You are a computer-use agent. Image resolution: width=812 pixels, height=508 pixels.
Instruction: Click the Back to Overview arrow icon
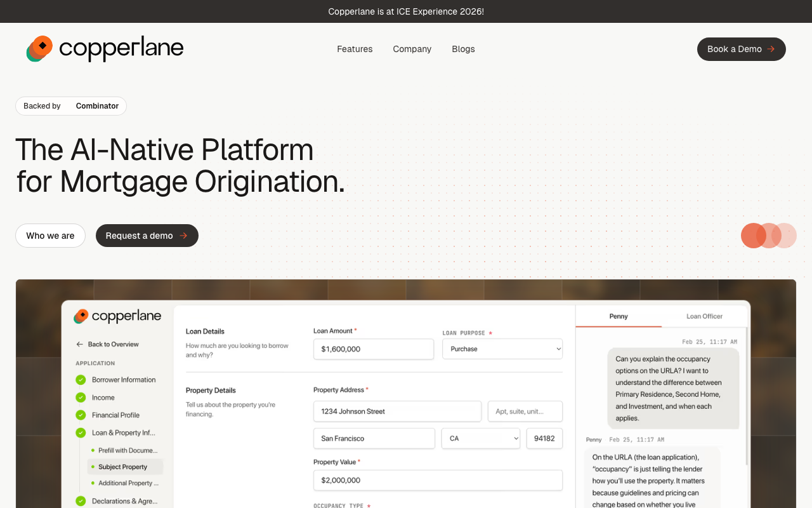pyautogui.click(x=79, y=344)
